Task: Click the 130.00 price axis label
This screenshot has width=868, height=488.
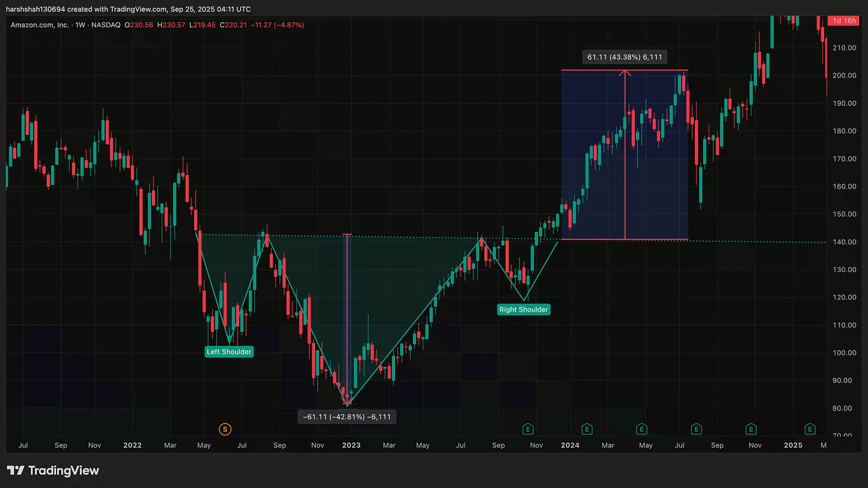Action: point(844,270)
